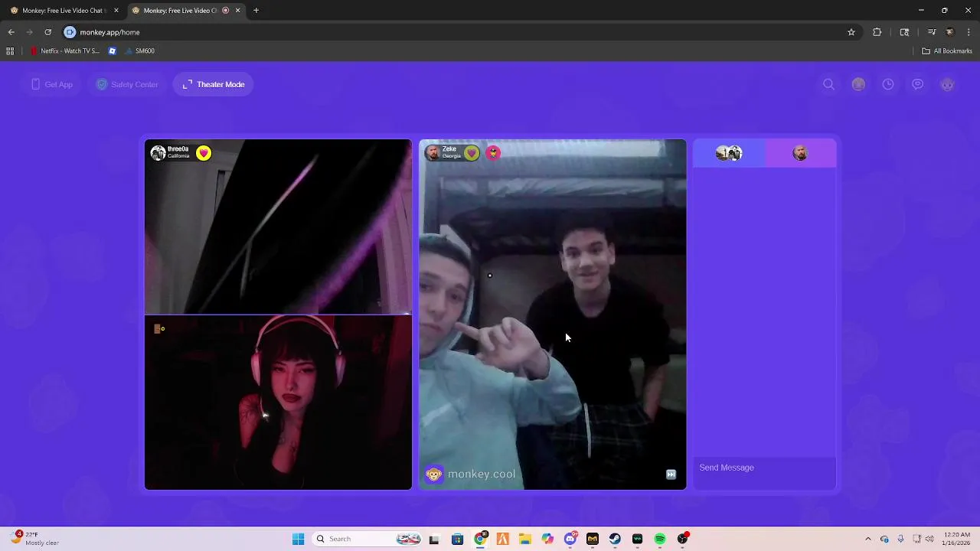Open the chat bubble messages icon
This screenshot has width=980, height=551.
(x=917, y=84)
